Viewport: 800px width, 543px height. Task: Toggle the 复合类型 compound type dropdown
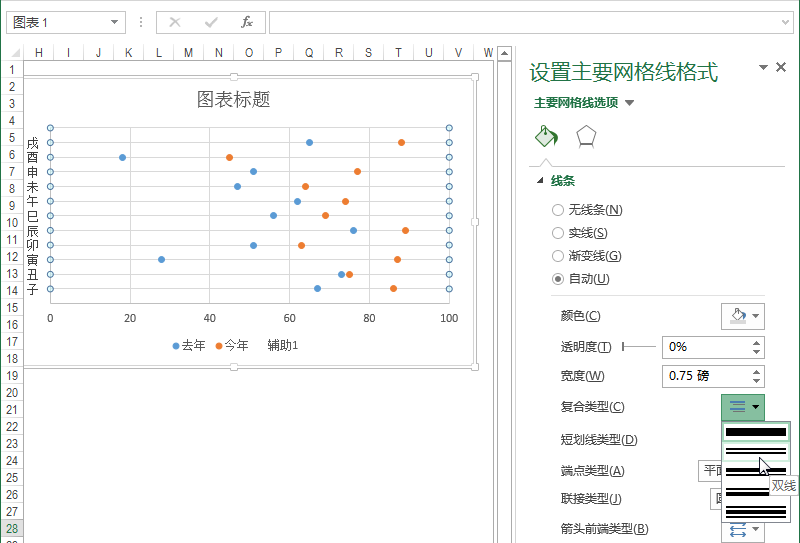coord(743,407)
